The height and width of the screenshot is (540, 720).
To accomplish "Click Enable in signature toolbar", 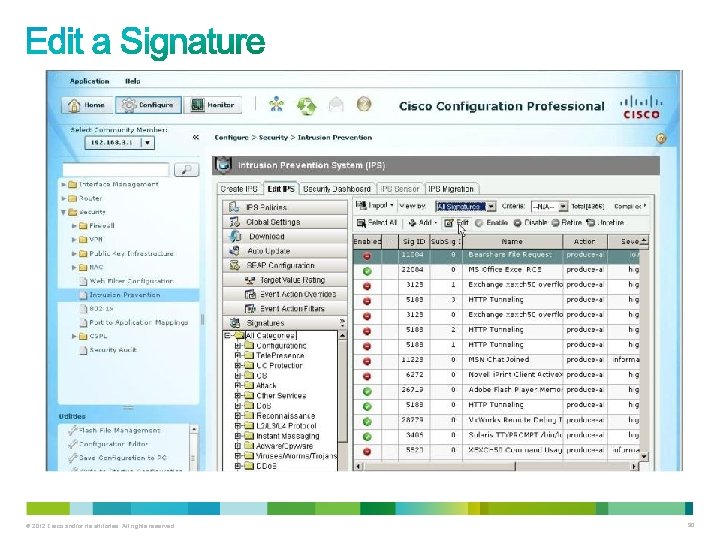I will pyautogui.click(x=492, y=223).
